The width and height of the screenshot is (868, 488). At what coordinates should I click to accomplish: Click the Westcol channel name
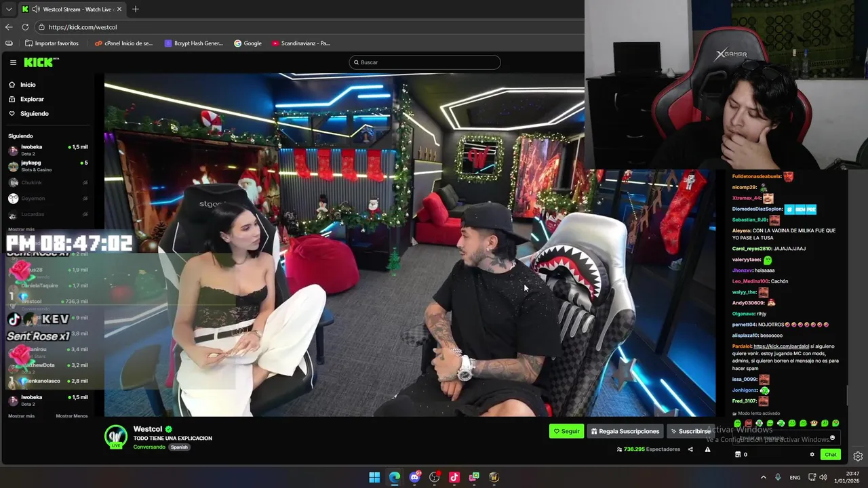click(148, 429)
